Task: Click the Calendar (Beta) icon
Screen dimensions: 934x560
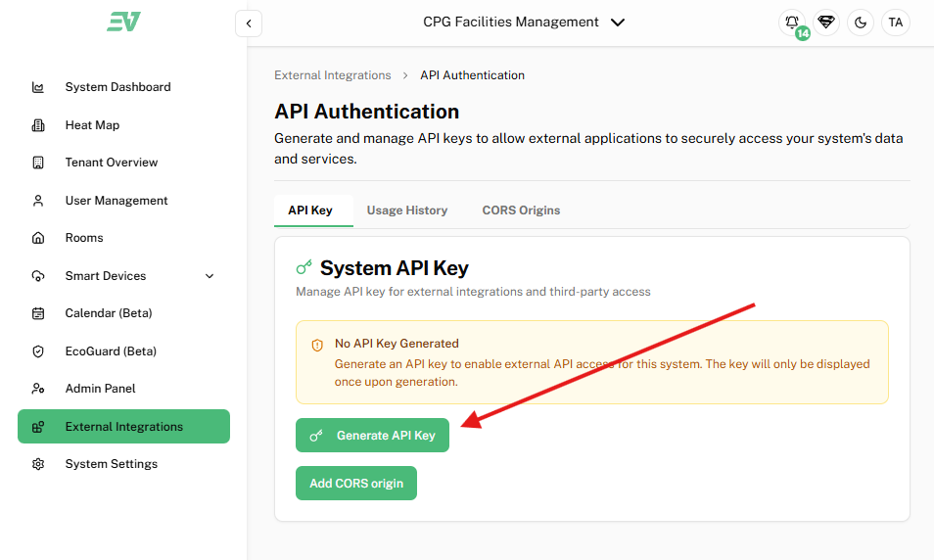Action: tap(38, 313)
